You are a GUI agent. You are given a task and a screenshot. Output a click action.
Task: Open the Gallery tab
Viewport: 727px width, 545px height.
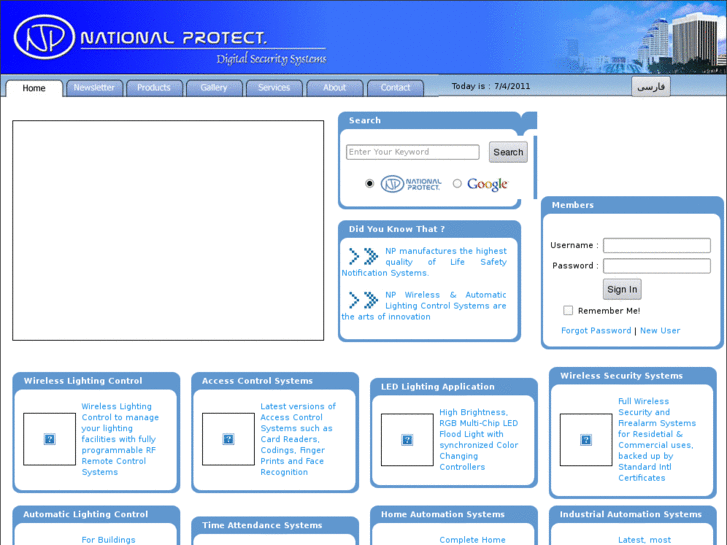(x=214, y=88)
